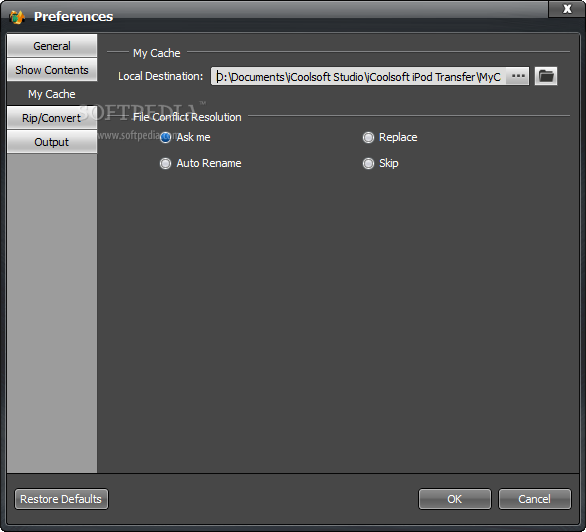Viewport: 586px width, 532px height.
Task: Open the My Cache tab
Action: click(52, 94)
